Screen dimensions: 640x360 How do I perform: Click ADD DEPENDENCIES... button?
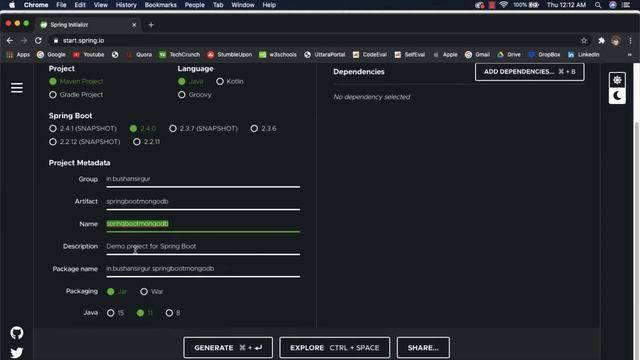click(529, 72)
